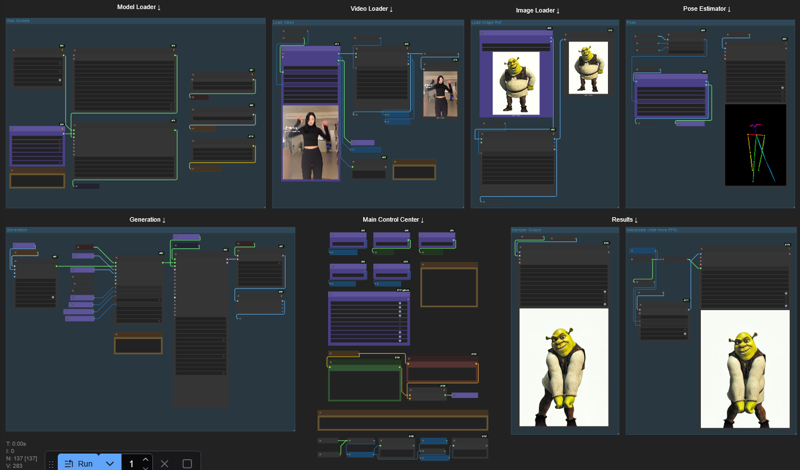
Task: Click the blue Run button
Action: pyautogui.click(x=78, y=463)
